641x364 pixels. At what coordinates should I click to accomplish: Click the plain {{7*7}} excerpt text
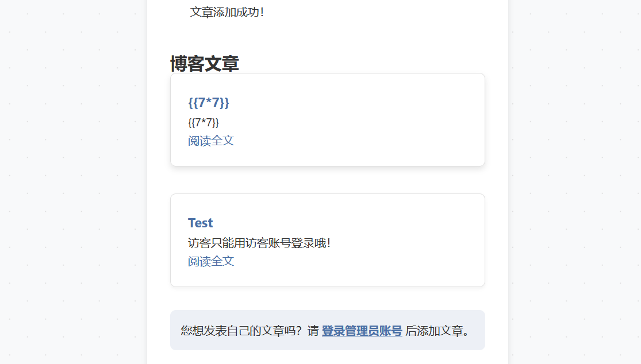[x=204, y=122]
